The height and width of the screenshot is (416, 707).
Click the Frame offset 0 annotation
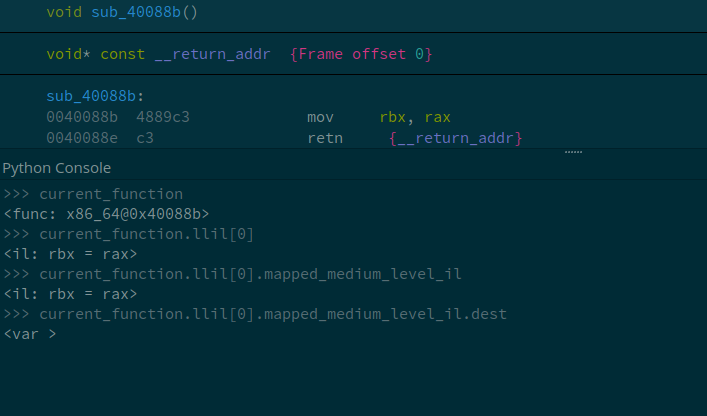coord(361,55)
